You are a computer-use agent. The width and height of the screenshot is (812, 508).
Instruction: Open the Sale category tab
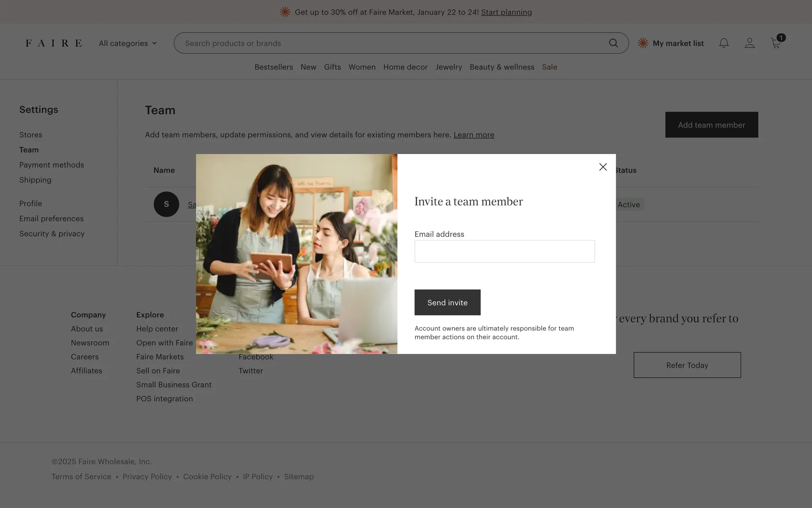pyautogui.click(x=549, y=67)
